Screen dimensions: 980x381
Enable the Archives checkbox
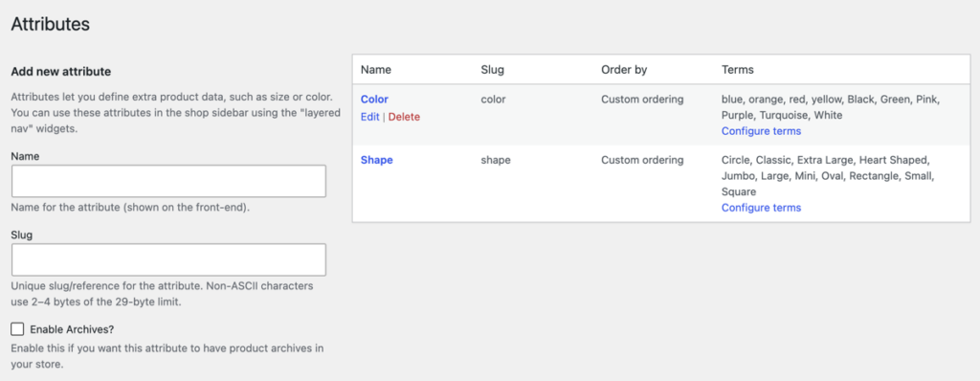pyautogui.click(x=17, y=329)
